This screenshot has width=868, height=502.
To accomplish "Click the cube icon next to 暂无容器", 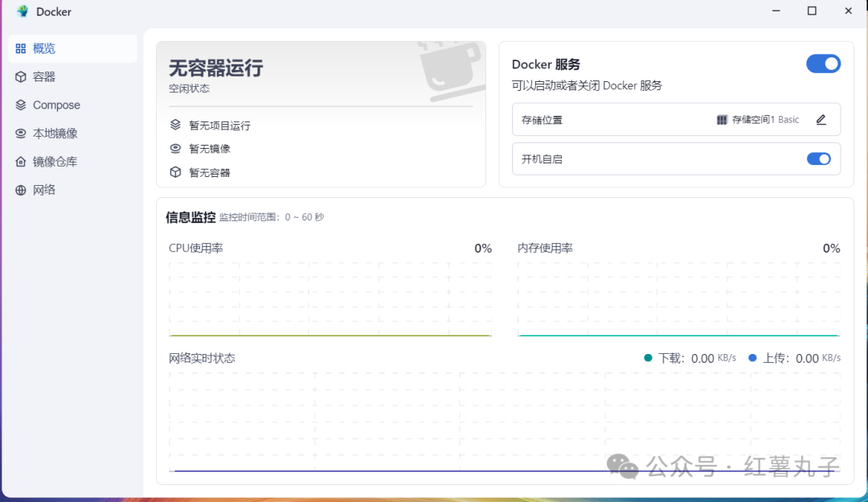I will click(x=175, y=172).
